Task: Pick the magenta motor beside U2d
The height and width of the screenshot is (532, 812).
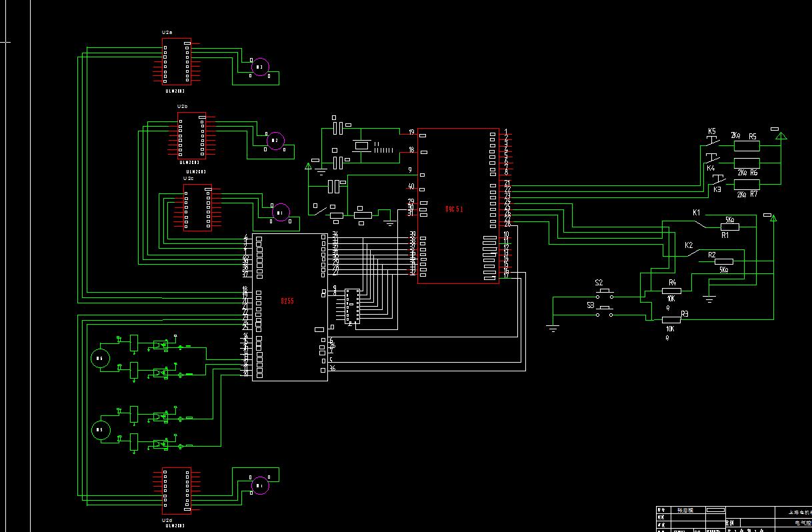Action: tap(260, 486)
